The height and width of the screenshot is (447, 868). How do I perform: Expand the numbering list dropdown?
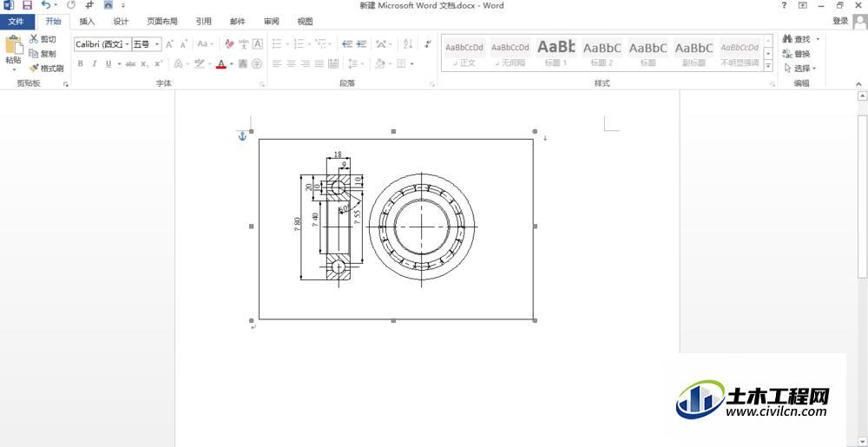point(308,44)
